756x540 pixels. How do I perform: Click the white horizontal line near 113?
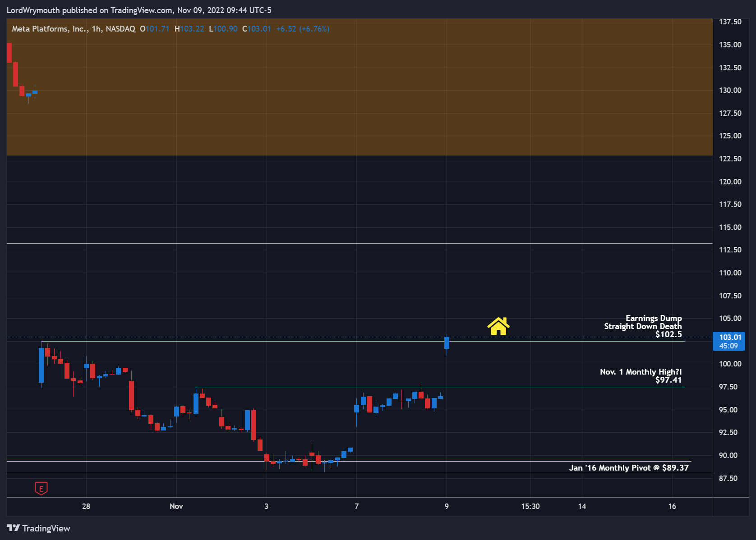tap(360, 244)
